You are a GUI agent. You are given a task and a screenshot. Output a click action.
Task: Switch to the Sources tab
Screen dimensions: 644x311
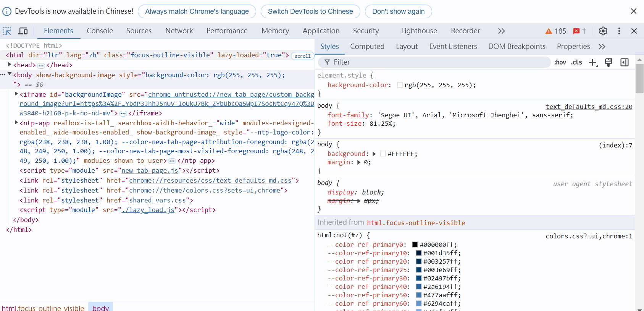pos(139,31)
